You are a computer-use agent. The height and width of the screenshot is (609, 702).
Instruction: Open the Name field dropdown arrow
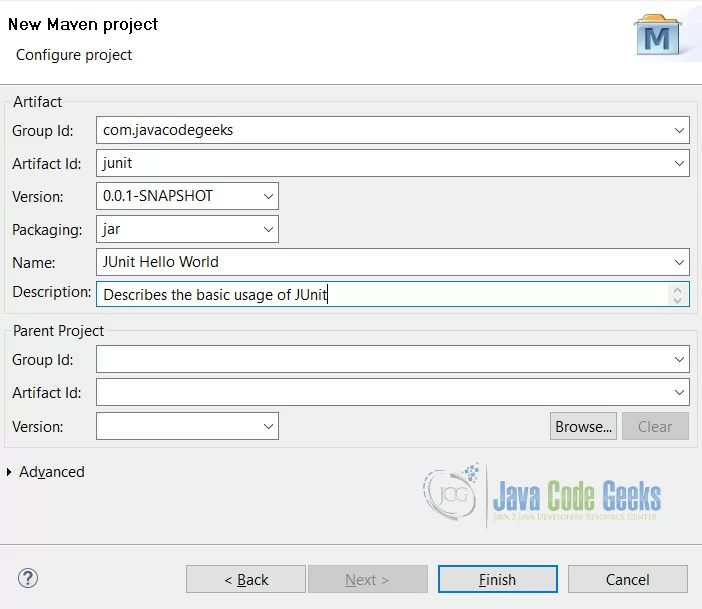[679, 262]
